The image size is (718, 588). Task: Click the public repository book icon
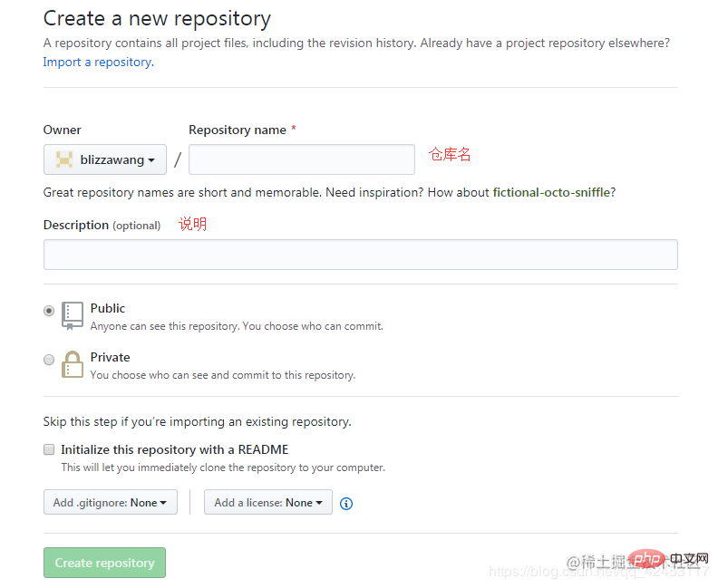pyautogui.click(x=73, y=315)
